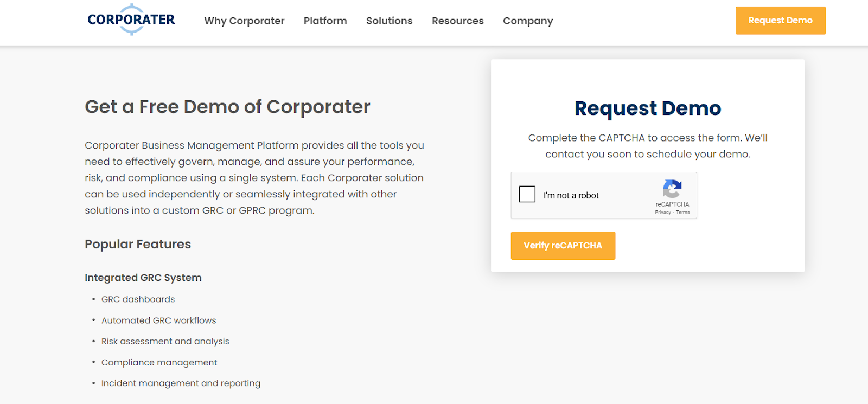The width and height of the screenshot is (868, 404).
Task: Select the Risk assessment and analysis item
Action: point(165,341)
